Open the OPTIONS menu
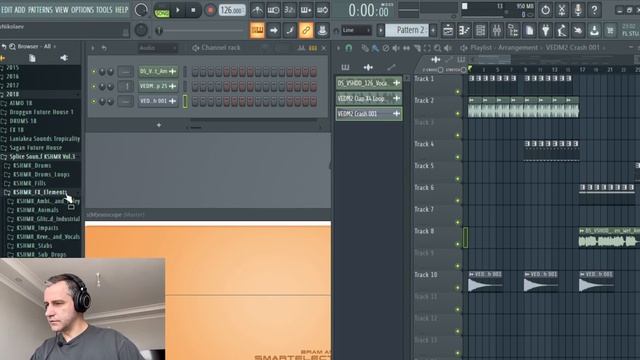The height and width of the screenshot is (360, 640). pos(82,9)
